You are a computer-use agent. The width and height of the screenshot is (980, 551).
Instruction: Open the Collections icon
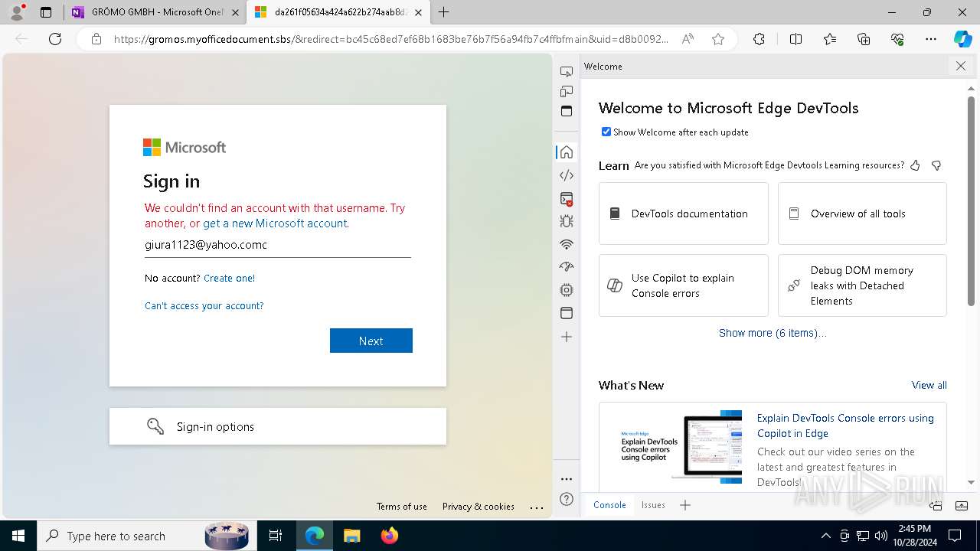tap(864, 39)
